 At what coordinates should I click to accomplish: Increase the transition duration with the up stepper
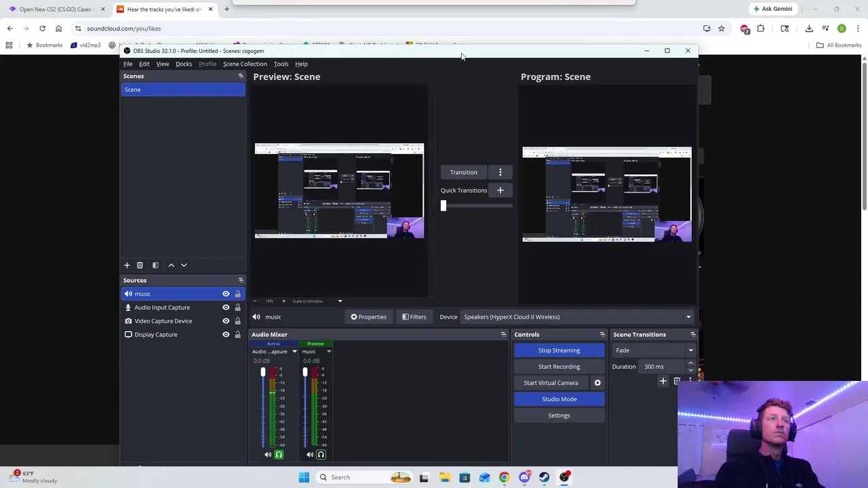pyautogui.click(x=690, y=364)
